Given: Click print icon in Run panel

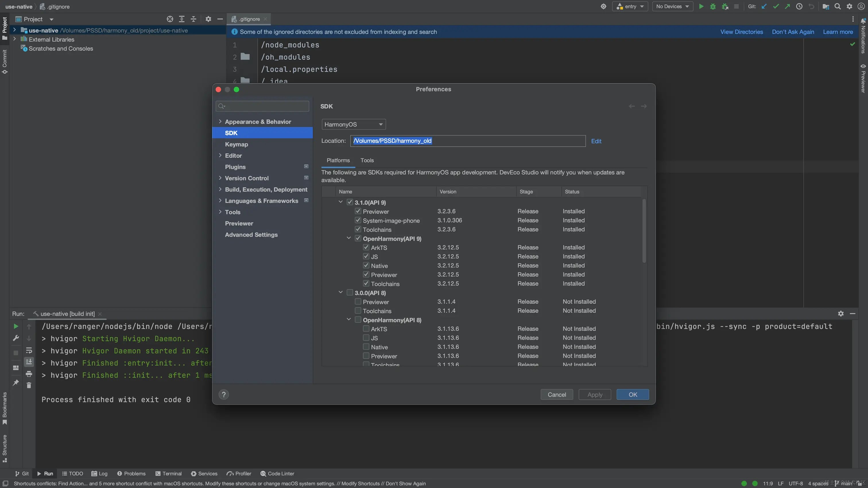Looking at the screenshot, I should point(29,374).
